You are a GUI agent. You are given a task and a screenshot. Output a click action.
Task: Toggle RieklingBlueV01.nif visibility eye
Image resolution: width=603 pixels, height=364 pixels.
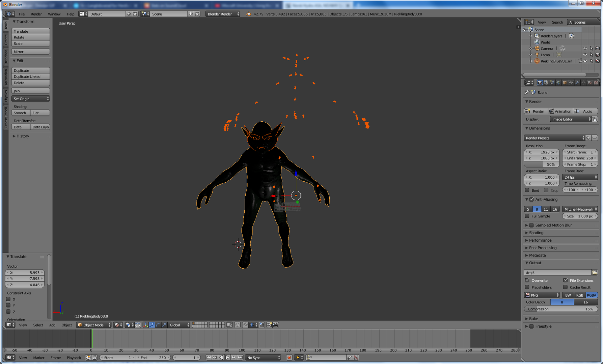585,61
